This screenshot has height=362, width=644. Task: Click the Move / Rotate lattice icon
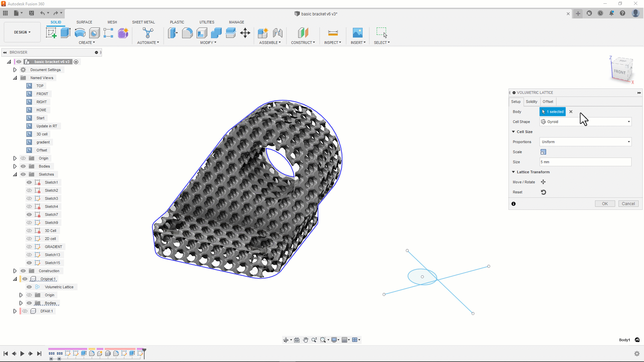pyautogui.click(x=543, y=182)
